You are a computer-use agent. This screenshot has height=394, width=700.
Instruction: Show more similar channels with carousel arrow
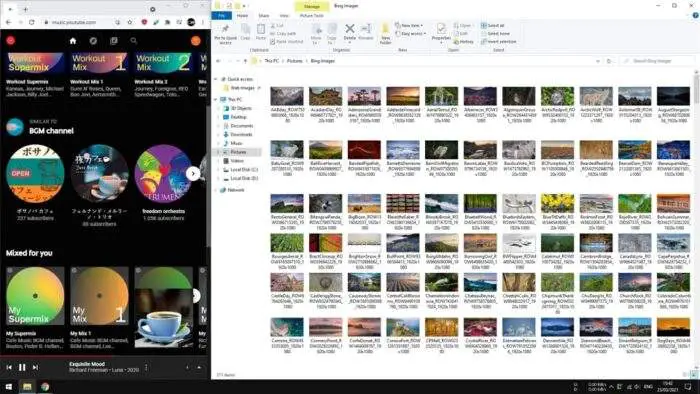tap(193, 173)
